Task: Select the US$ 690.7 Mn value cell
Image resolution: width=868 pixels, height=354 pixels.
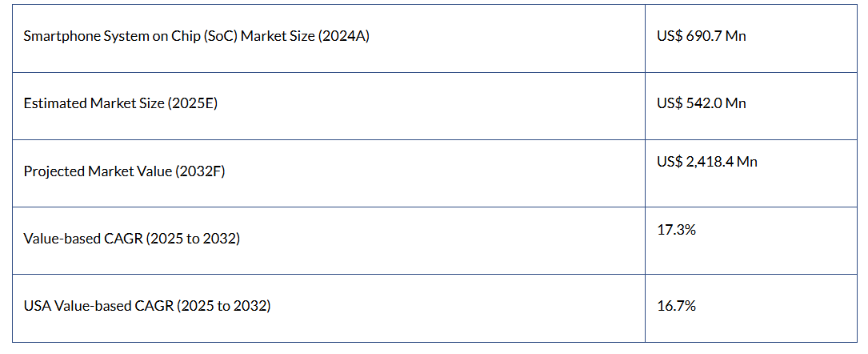Action: (701, 36)
